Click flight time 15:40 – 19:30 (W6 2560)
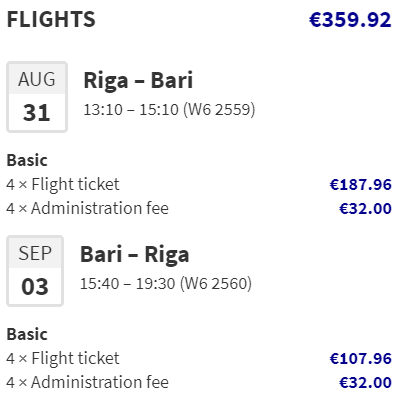 point(166,284)
